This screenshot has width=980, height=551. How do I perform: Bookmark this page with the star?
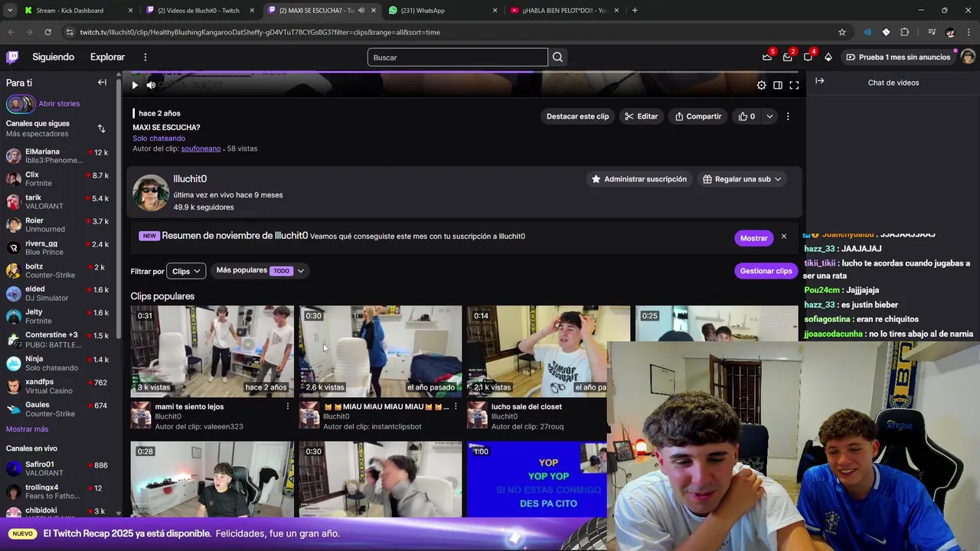point(842,32)
